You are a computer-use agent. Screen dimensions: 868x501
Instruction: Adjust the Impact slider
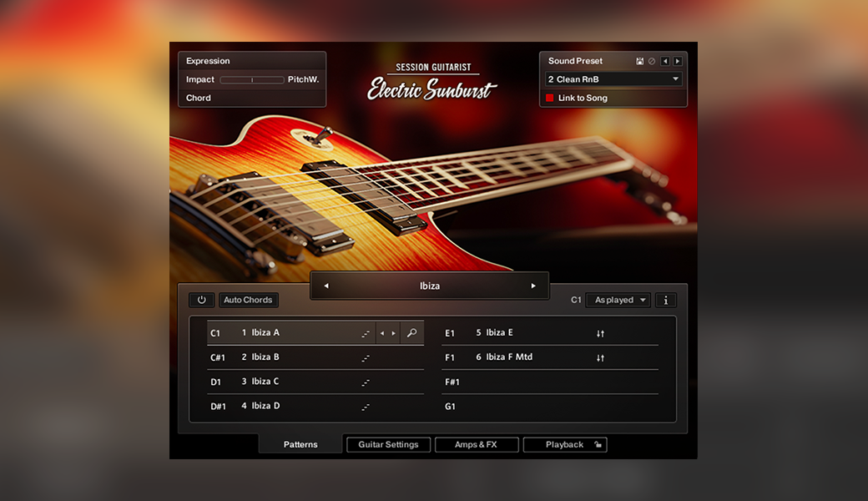pyautogui.click(x=252, y=79)
